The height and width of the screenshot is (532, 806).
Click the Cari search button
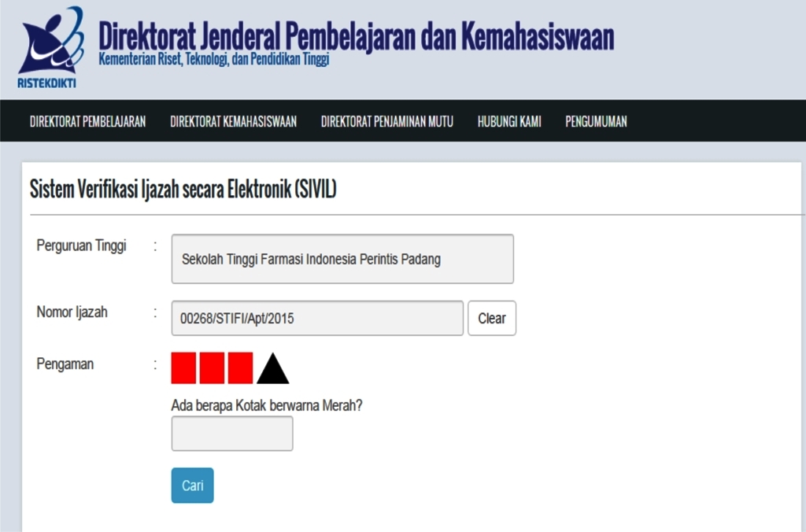coord(192,486)
